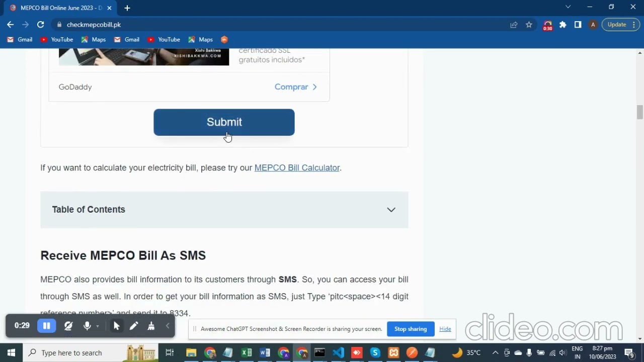Open Visual Studio Code from taskbar
Image resolution: width=644 pixels, height=362 pixels.
click(338, 352)
